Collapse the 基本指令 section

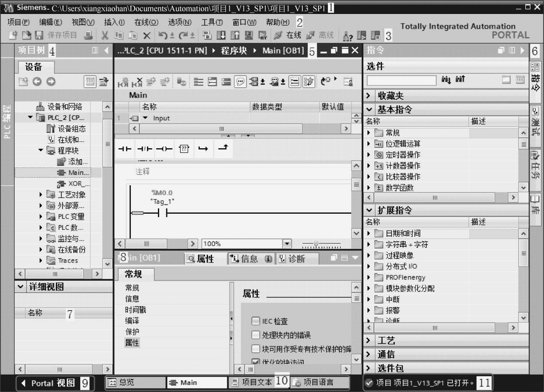[x=370, y=109]
